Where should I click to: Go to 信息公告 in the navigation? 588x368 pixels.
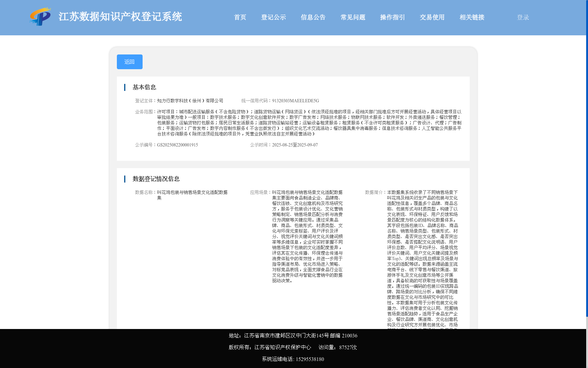(313, 17)
